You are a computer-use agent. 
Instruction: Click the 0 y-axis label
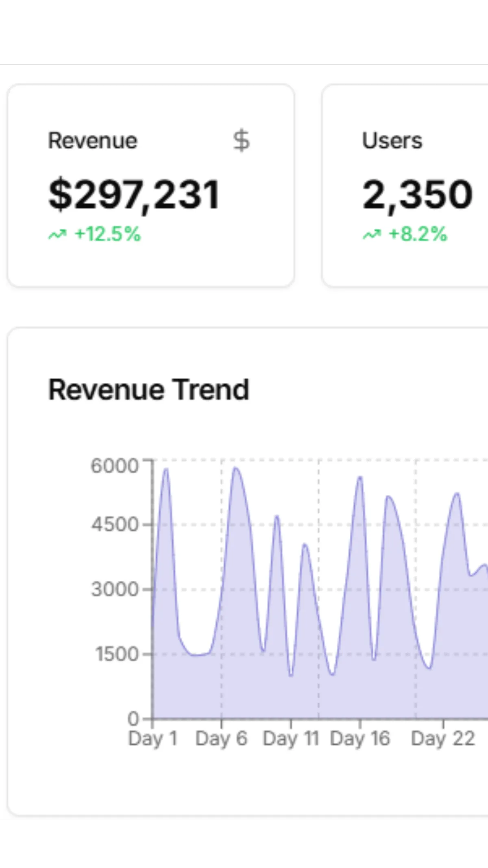click(133, 719)
